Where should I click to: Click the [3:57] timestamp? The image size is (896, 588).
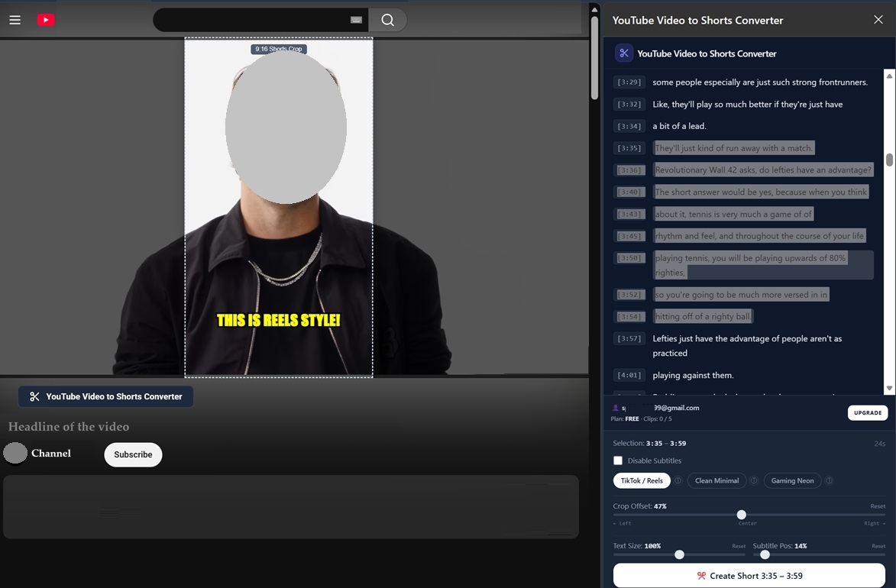(629, 339)
